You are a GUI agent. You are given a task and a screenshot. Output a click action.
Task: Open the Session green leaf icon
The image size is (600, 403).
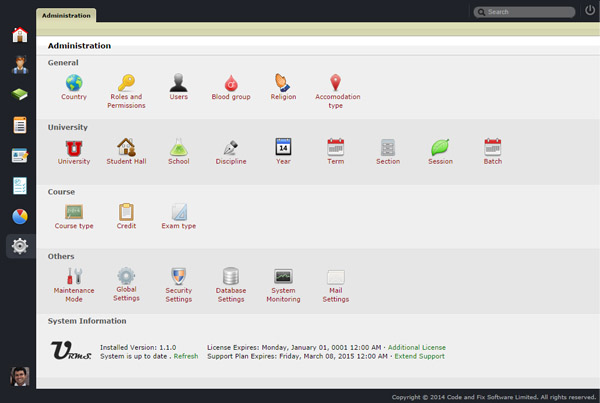tap(440, 147)
